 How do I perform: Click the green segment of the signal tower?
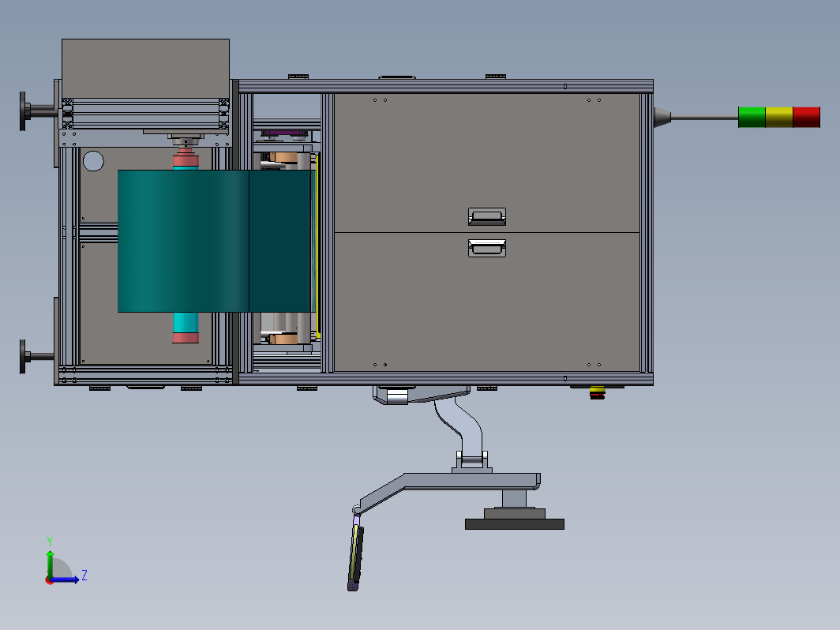tap(752, 118)
